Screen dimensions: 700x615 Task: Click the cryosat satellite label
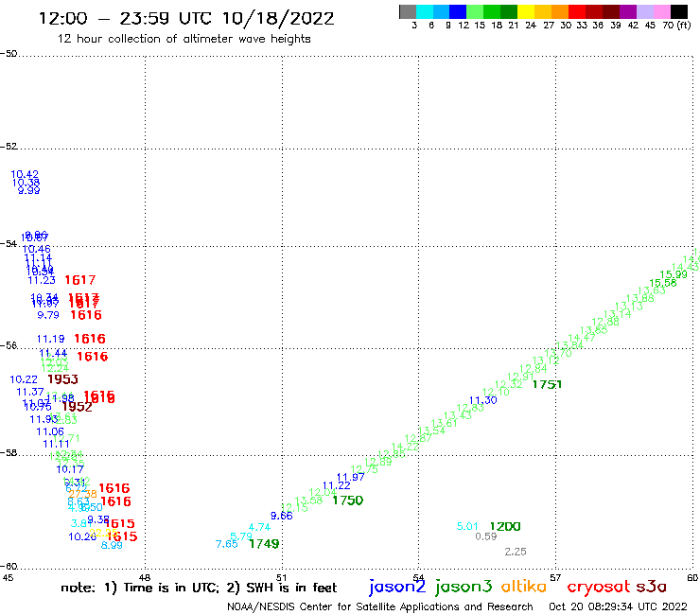point(598,588)
